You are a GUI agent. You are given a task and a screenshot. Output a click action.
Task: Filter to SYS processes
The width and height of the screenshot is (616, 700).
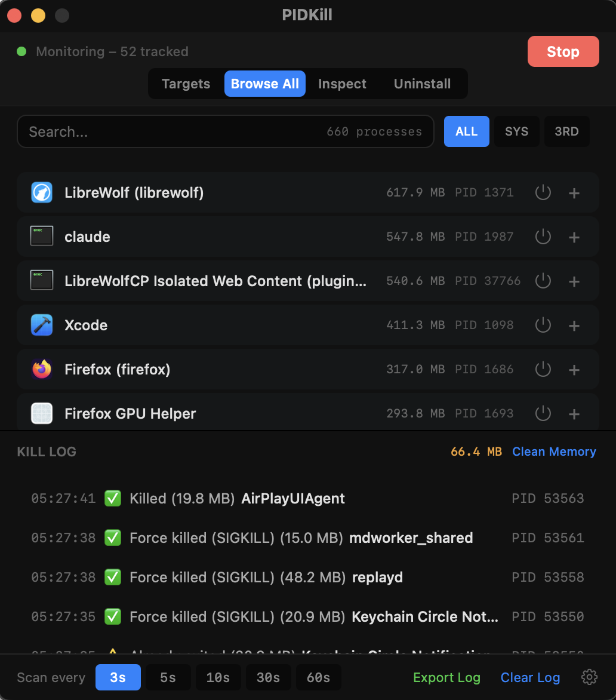(516, 131)
